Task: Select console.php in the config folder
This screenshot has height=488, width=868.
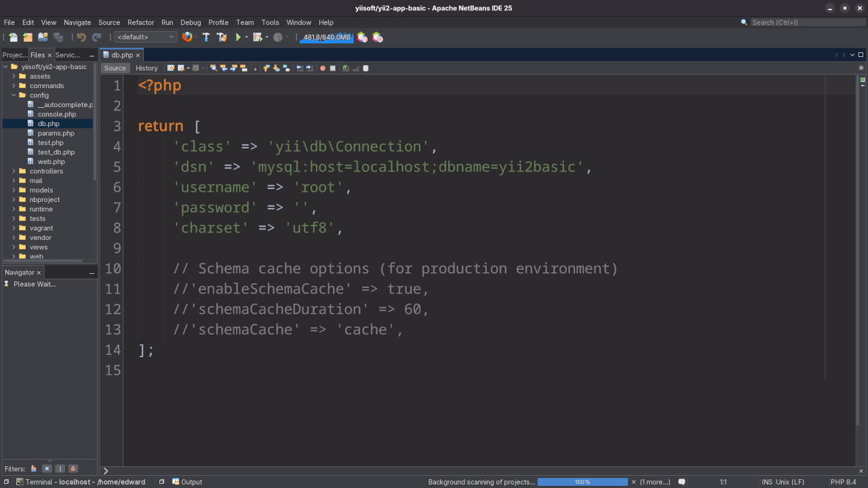Action: [57, 114]
